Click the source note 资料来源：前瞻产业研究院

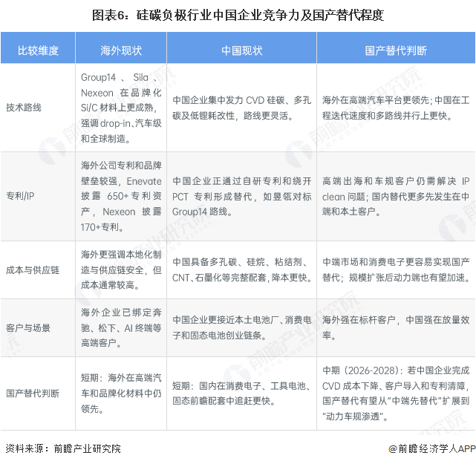coord(63,448)
